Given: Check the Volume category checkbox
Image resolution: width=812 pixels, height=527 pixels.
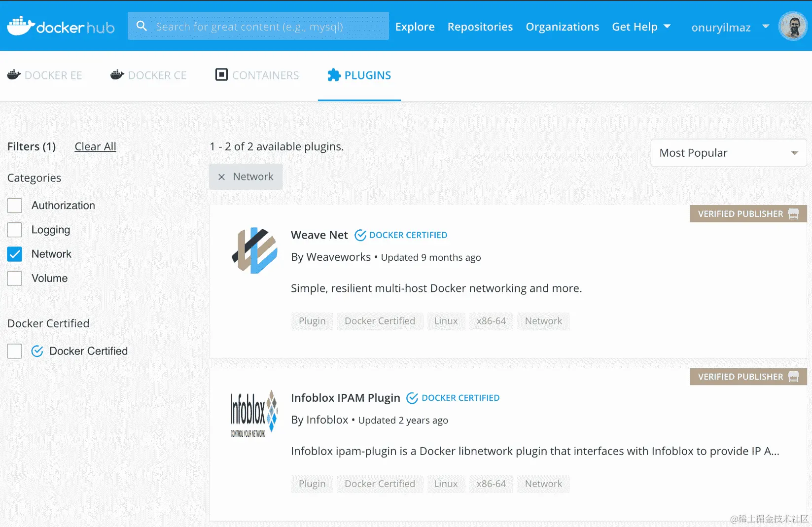Looking at the screenshot, I should (15, 279).
